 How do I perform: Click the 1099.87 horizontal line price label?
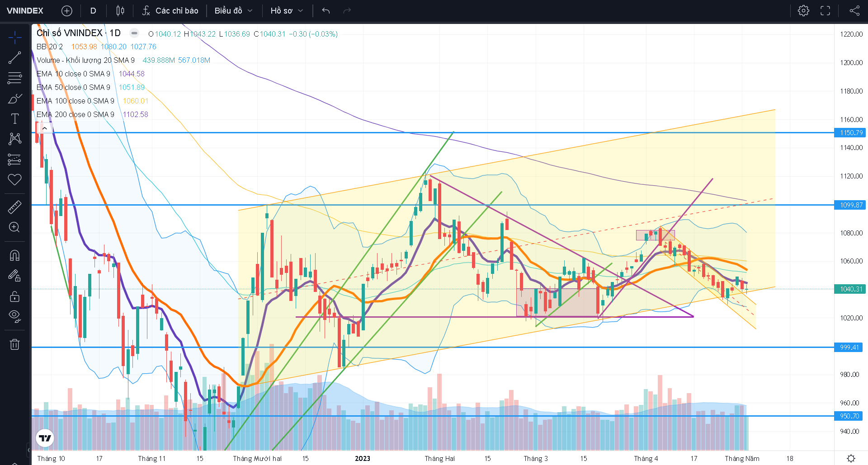coord(850,205)
